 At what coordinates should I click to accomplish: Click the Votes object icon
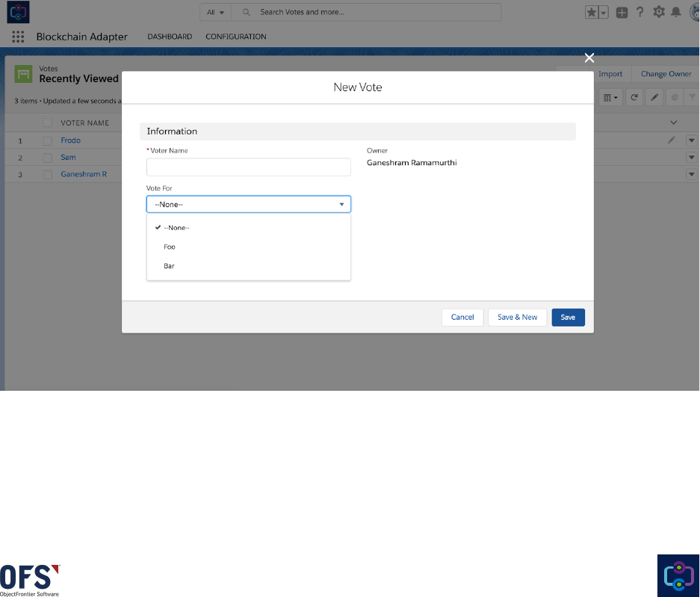23,74
